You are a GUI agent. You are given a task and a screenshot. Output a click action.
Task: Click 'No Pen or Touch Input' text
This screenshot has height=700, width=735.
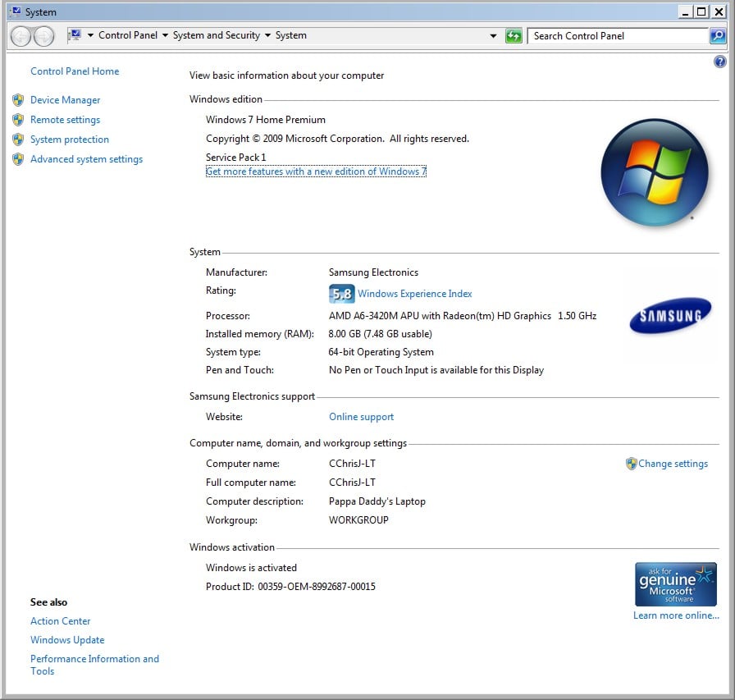pos(436,370)
